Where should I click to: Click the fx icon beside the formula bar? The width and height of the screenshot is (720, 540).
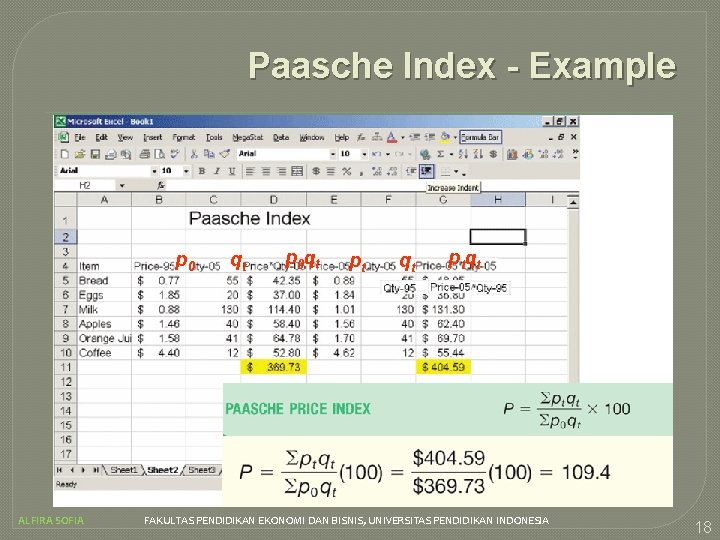click(x=161, y=185)
